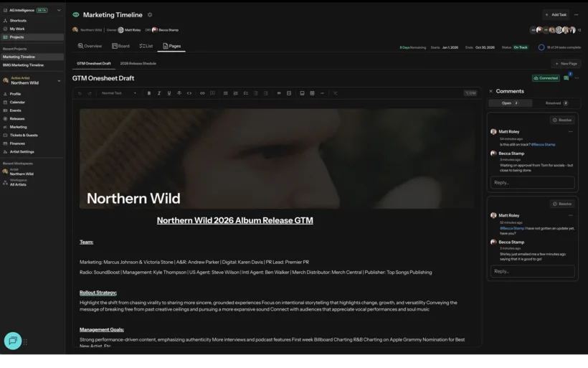Close the Comments panel

pos(491,91)
